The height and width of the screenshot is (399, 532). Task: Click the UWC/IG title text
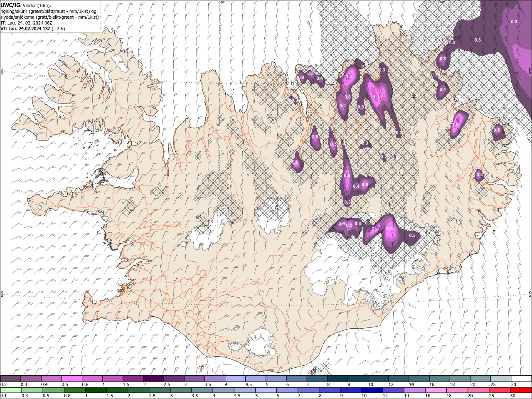(x=10, y=5)
